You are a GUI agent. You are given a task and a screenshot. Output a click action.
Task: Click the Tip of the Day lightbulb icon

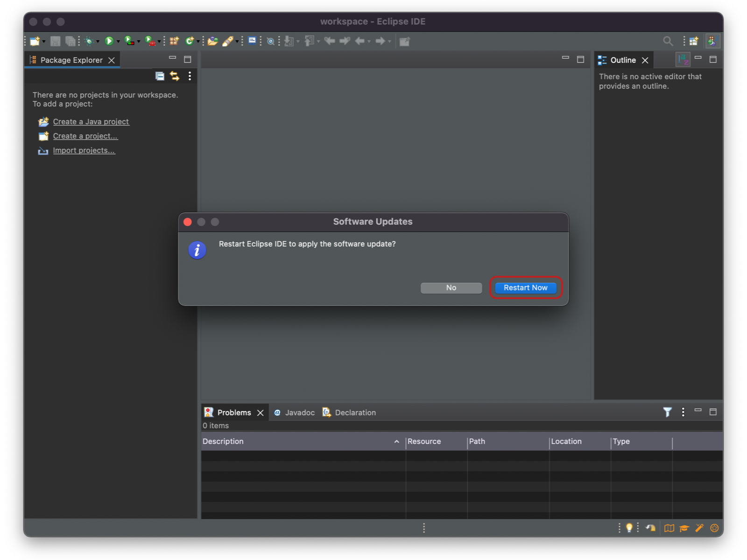click(629, 528)
